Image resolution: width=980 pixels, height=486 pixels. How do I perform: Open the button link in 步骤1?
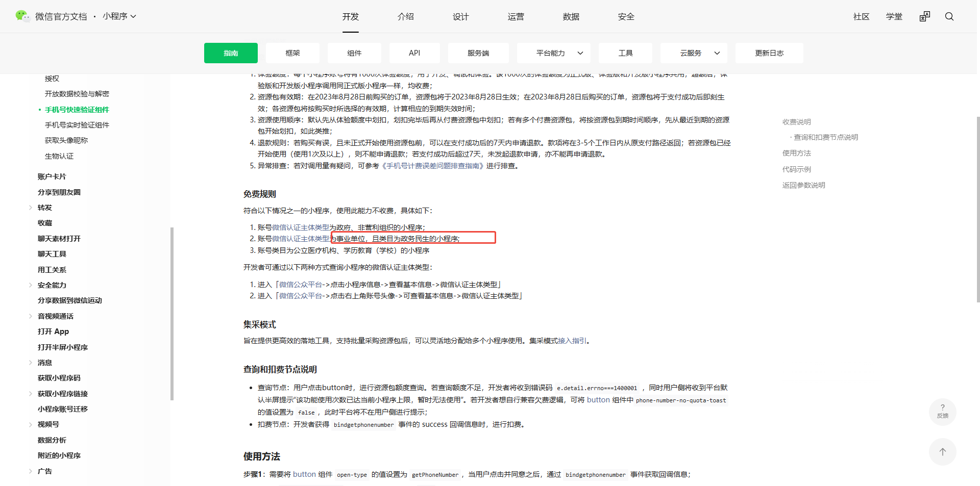pyautogui.click(x=304, y=474)
